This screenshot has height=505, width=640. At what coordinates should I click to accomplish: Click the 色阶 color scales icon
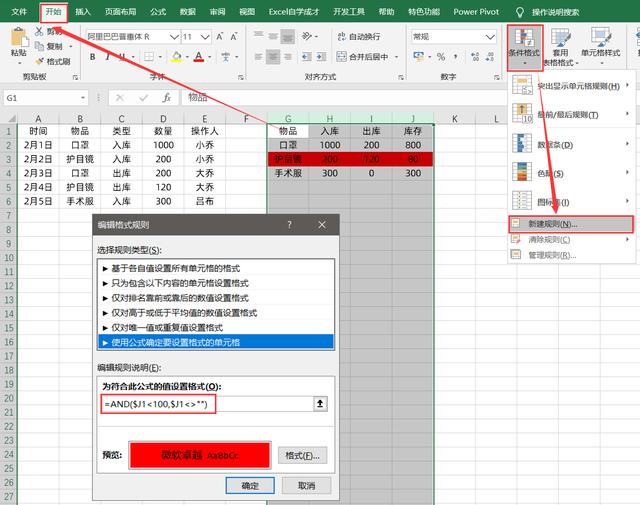pyautogui.click(x=523, y=172)
